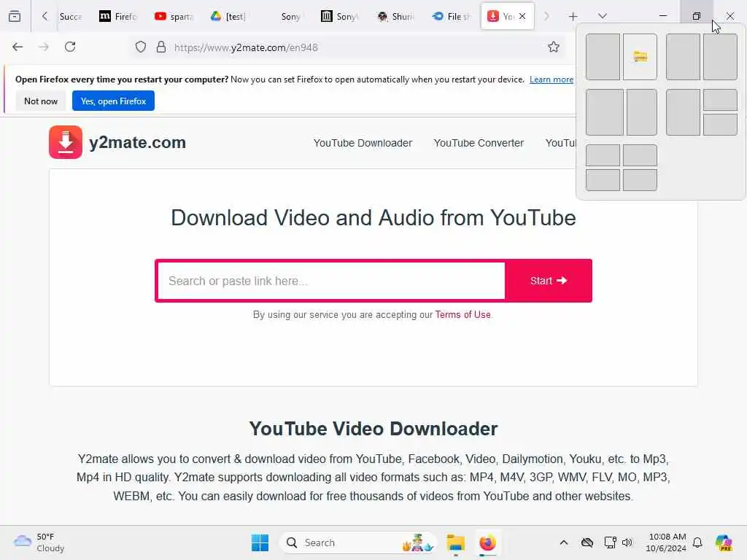Click the y2mate.com address bar
The image size is (747, 560).
(348, 47)
